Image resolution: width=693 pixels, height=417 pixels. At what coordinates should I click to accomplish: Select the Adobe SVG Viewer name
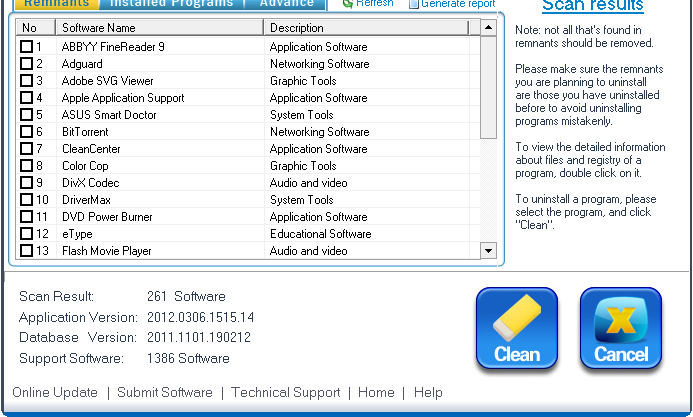(107, 81)
